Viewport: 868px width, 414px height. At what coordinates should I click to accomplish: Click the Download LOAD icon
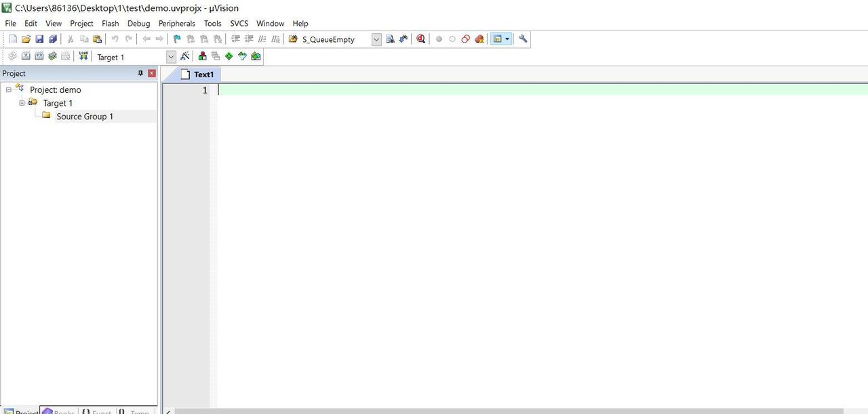click(83, 57)
